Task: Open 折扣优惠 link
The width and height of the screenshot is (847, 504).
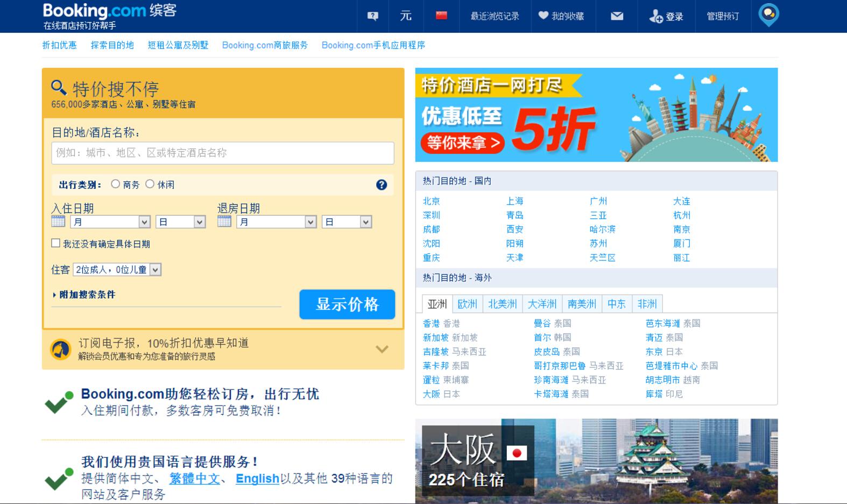Action: (60, 45)
